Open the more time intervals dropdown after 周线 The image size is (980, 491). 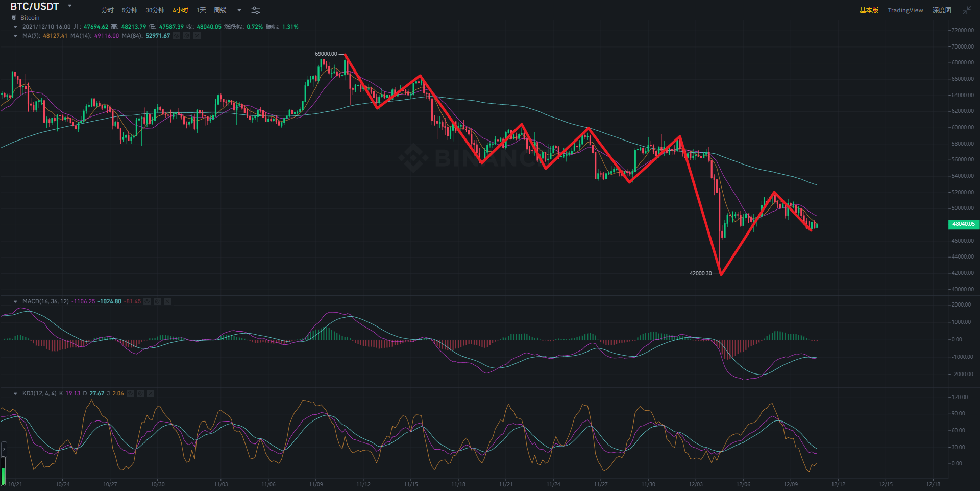(239, 10)
